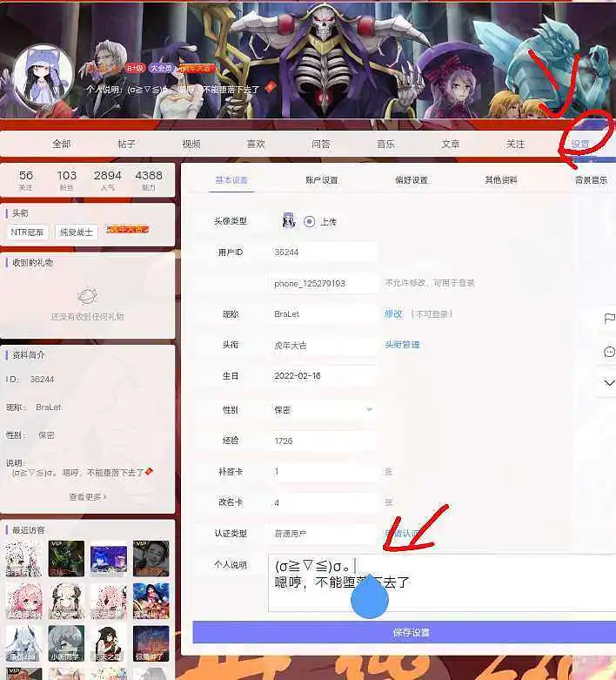This screenshot has height=680, width=616.
Task: Click the orange 虎年大吉 title tag in 头衔 panel
Action: (127, 229)
